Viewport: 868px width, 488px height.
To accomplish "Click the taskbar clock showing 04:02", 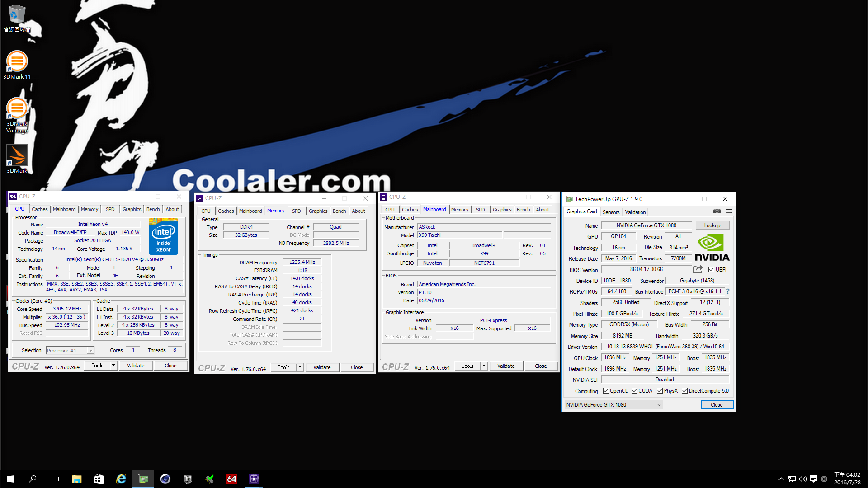I will 847,479.
